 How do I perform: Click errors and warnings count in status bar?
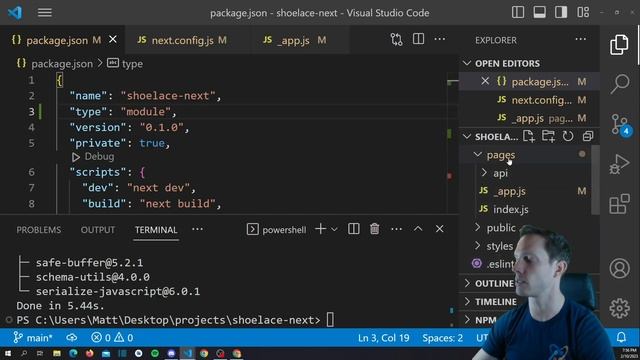(x=112, y=338)
